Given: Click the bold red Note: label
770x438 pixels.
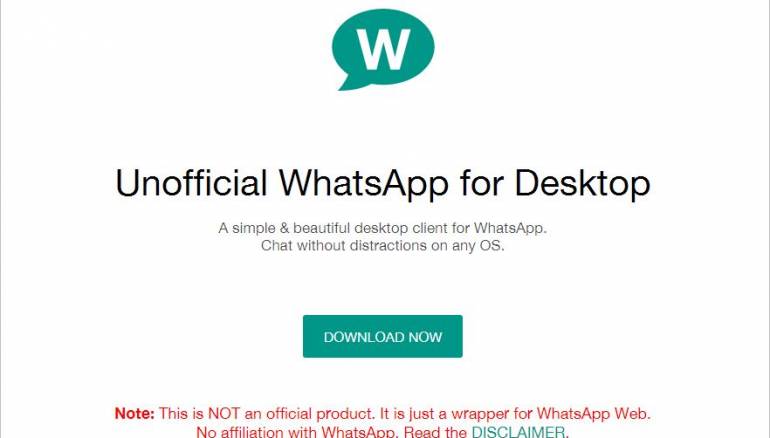Looking at the screenshot, I should click(x=135, y=413).
